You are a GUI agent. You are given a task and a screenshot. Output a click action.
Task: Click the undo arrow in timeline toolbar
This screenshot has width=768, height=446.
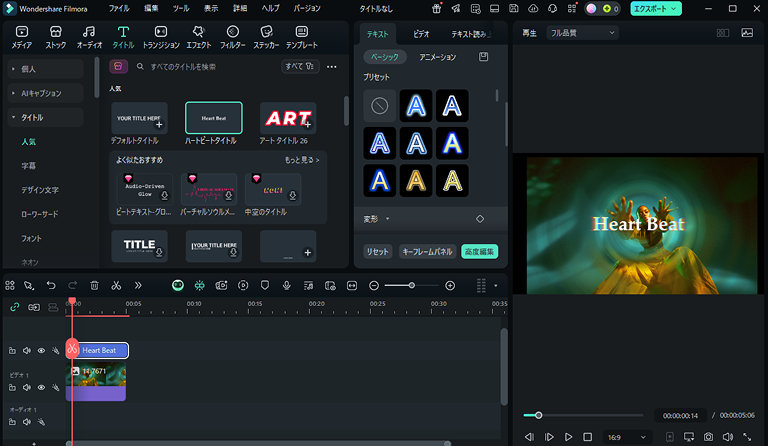click(x=51, y=285)
